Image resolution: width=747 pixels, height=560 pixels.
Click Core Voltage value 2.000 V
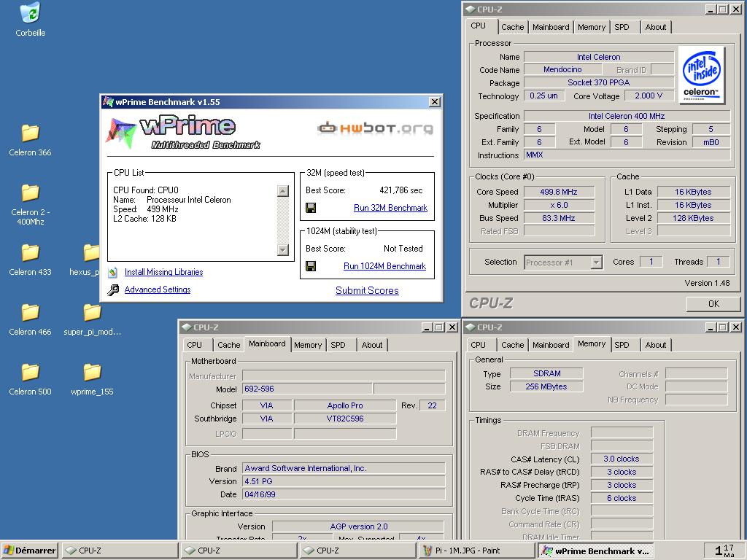649,96
